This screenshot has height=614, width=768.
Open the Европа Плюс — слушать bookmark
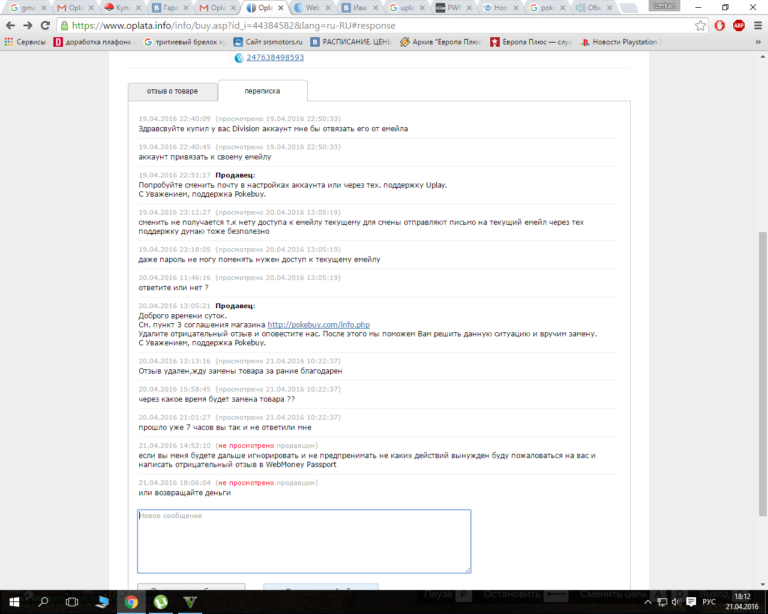(531, 42)
